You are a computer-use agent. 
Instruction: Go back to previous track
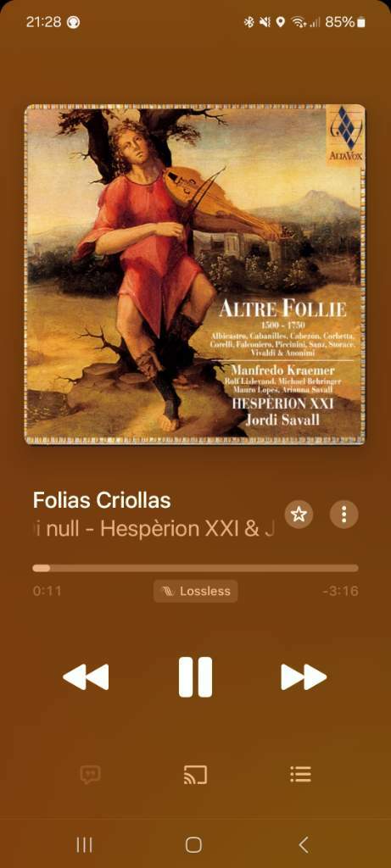[86, 676]
